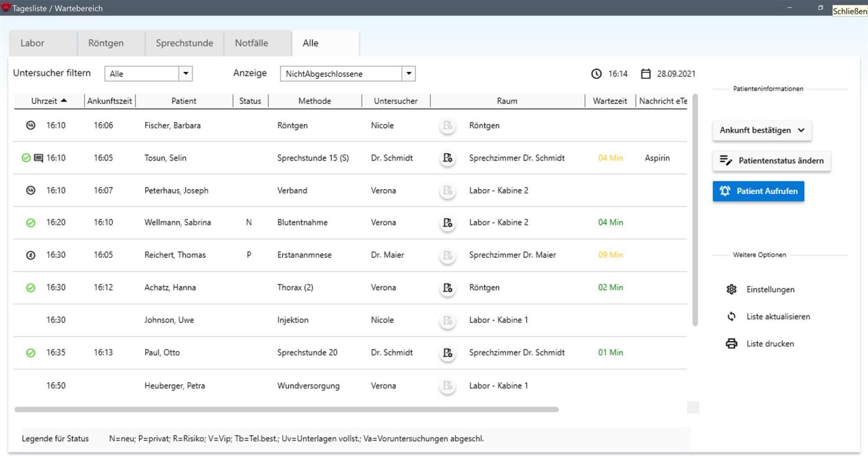The width and height of the screenshot is (868, 460).
Task: Select patient Paul, Otto
Action: click(162, 353)
